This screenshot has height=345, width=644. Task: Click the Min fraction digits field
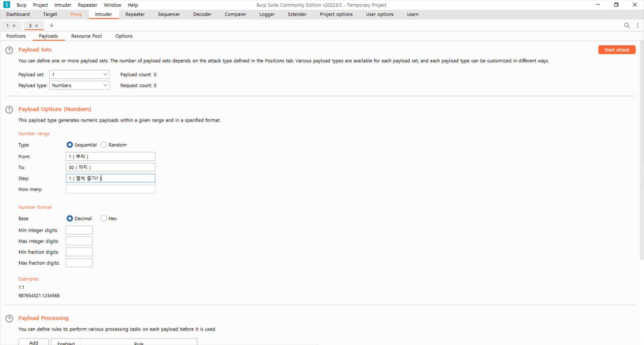[x=79, y=252]
